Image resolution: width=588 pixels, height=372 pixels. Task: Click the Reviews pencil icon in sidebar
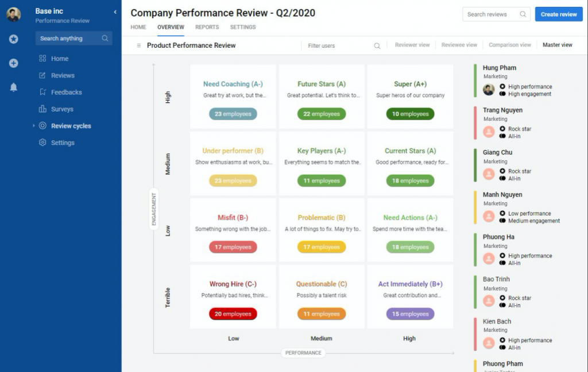point(42,75)
